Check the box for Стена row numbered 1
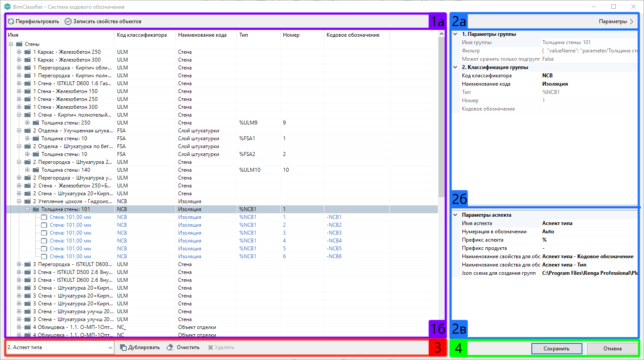This screenshot has width=644, height=360. click(44, 217)
